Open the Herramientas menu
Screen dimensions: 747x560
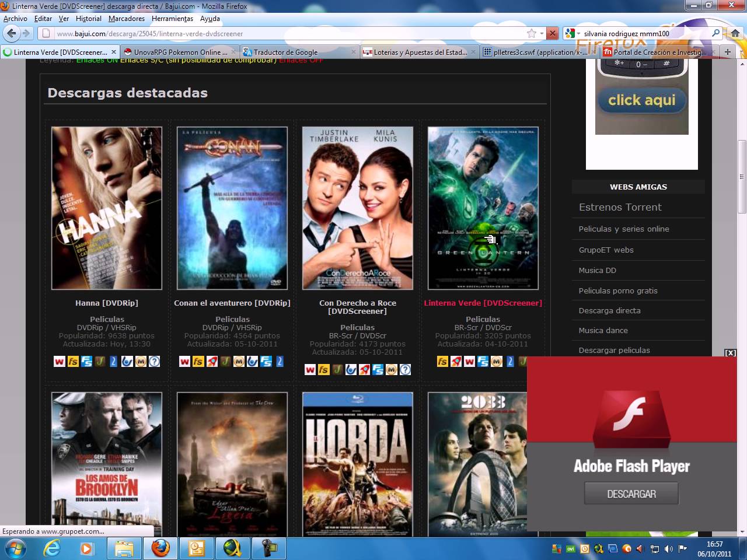(x=172, y=19)
